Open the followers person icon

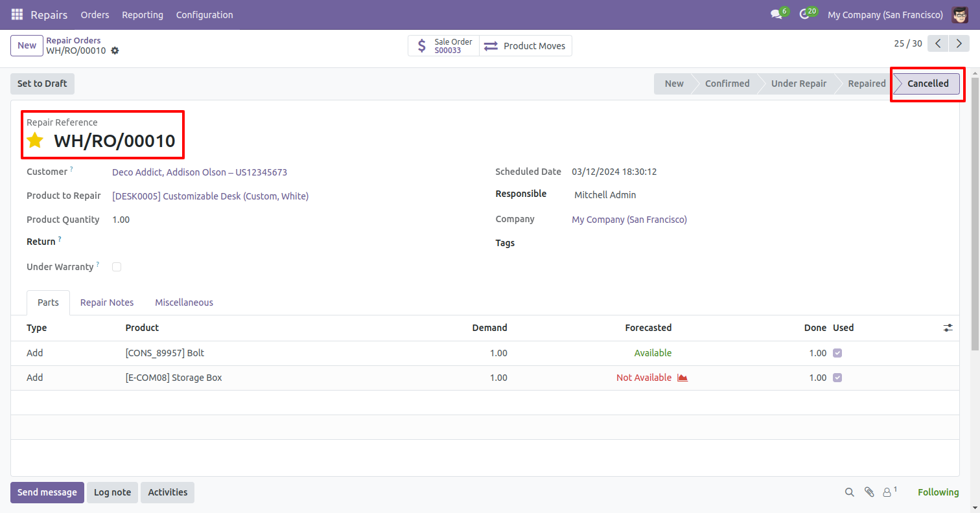tap(887, 492)
